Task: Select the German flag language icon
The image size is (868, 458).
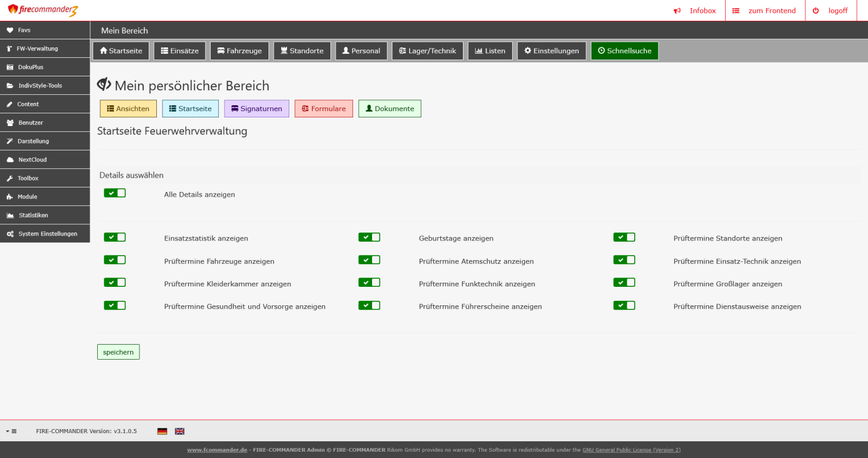Action: pos(162,431)
